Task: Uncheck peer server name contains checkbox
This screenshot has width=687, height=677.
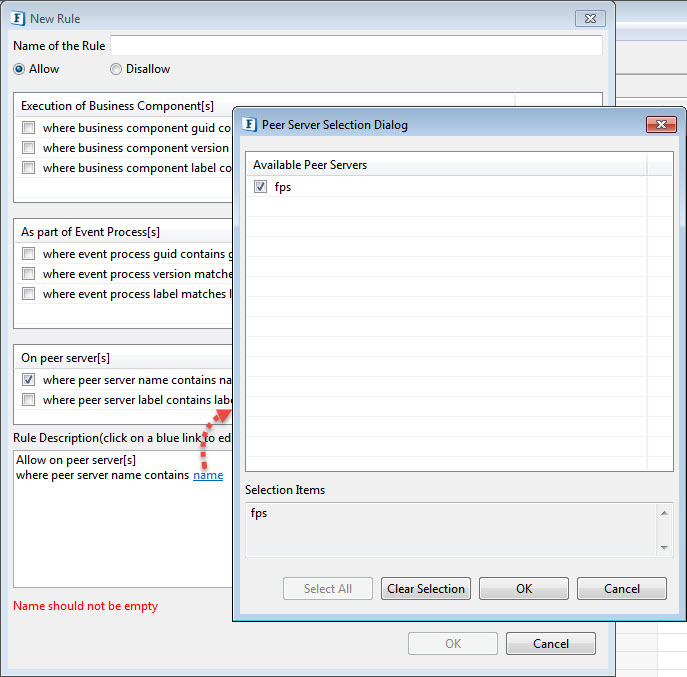Action: tap(29, 380)
